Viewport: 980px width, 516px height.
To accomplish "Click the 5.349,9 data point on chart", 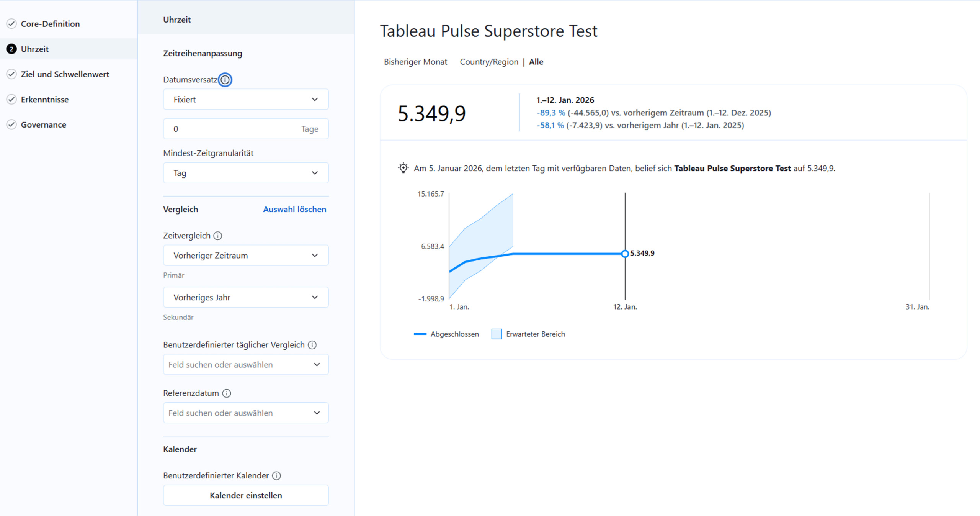I will pos(625,254).
